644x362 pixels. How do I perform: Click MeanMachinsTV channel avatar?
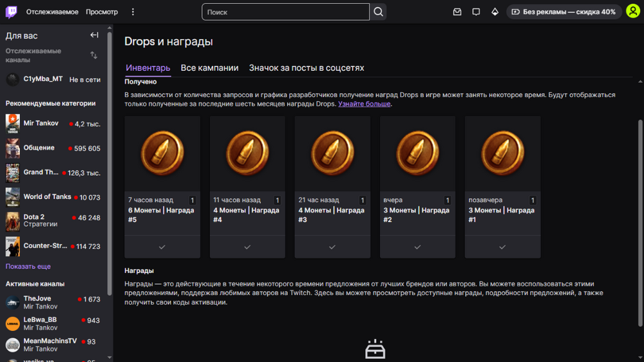[13, 345]
